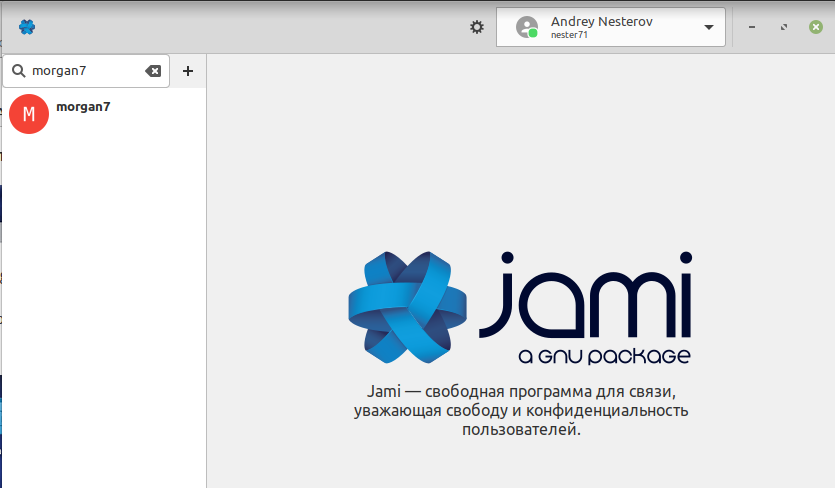Open the Andrey Nesterov account selector

click(x=610, y=27)
